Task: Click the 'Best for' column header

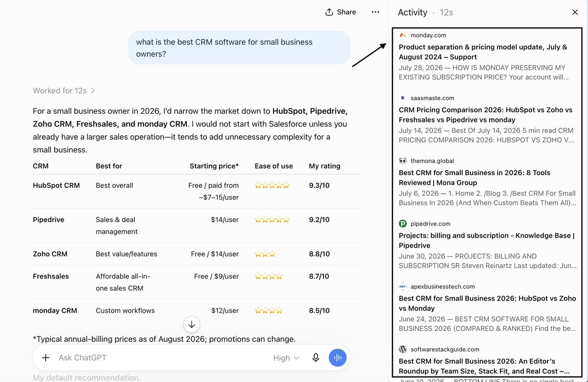Action: click(x=109, y=166)
